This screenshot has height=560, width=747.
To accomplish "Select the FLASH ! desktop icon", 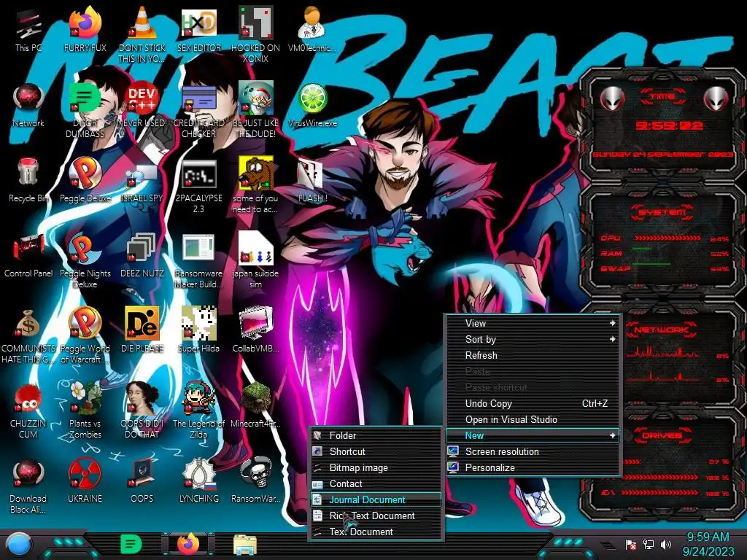I will click(312, 181).
